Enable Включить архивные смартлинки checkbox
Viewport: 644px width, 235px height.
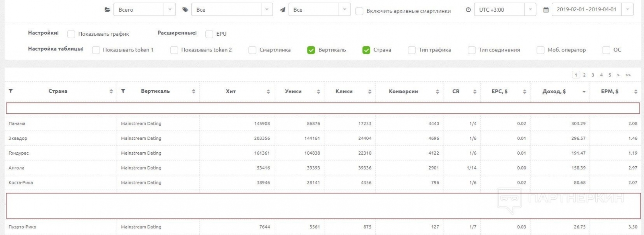pos(359,11)
